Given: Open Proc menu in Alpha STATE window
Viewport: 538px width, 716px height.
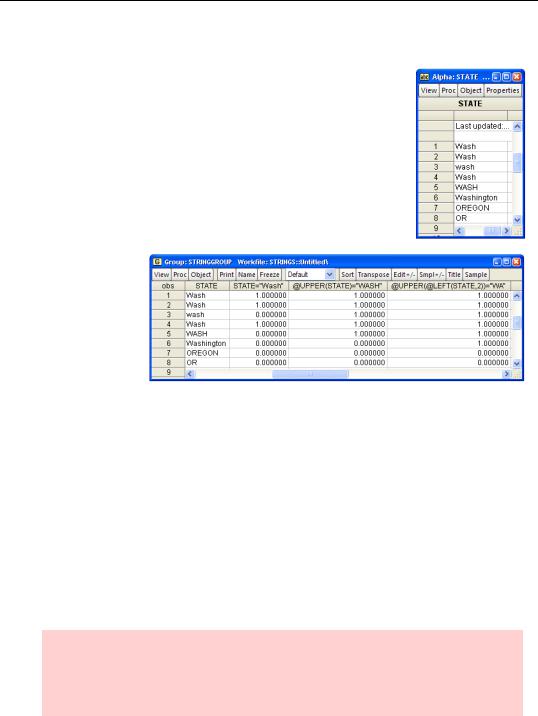Looking at the screenshot, I should (448, 90).
